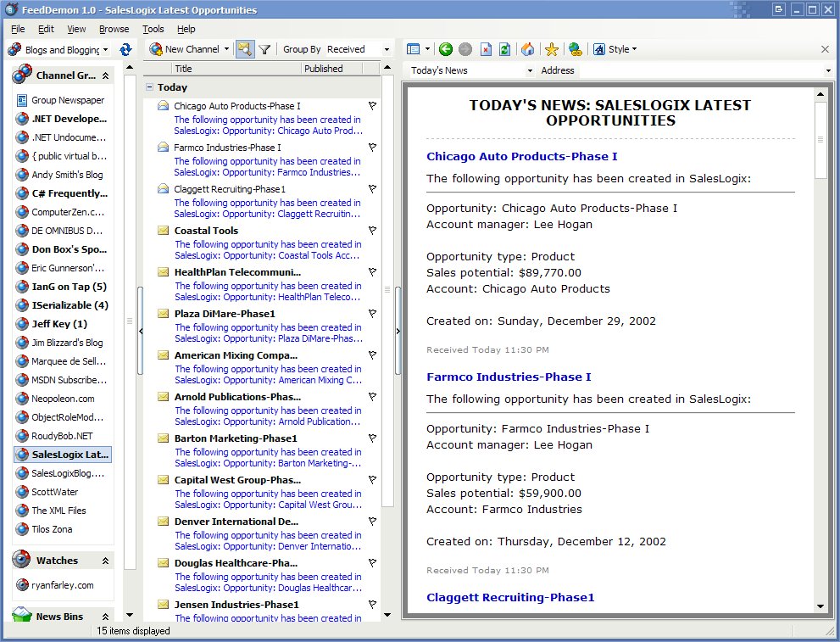Close the browser pane with the X
Viewport: 840px width, 642px height.
click(825, 49)
